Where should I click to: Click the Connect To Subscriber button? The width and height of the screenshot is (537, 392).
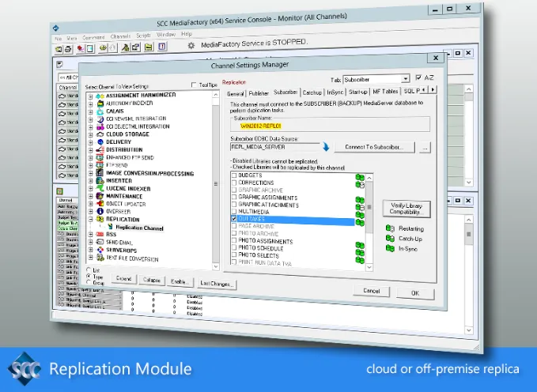point(374,147)
